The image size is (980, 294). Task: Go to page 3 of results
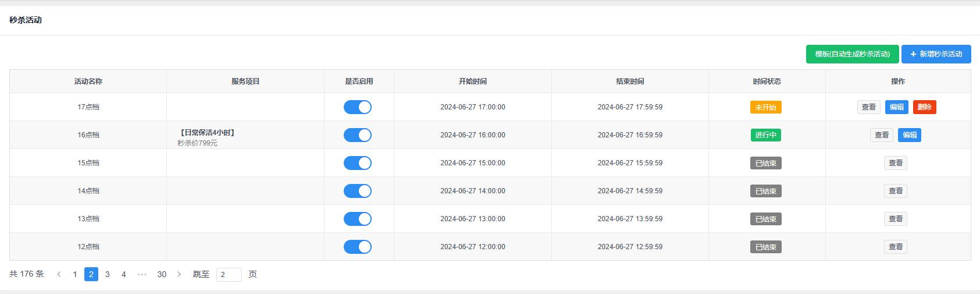coord(108,274)
